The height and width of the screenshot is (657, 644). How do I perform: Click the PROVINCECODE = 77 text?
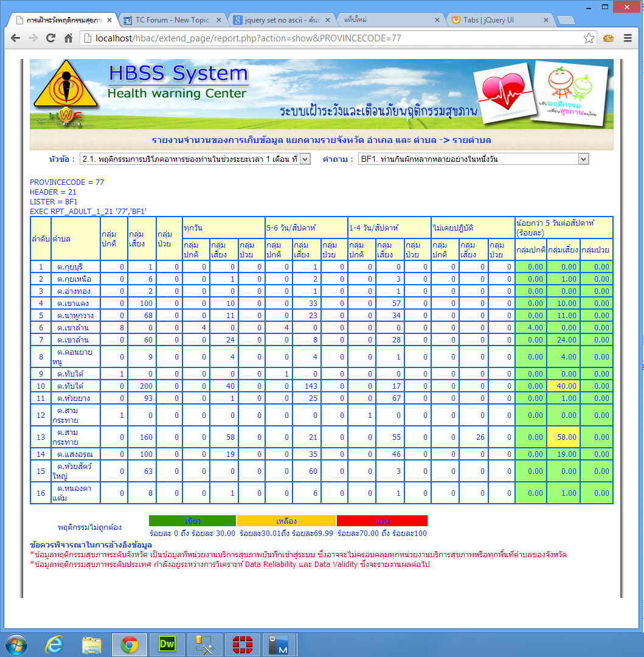67,182
